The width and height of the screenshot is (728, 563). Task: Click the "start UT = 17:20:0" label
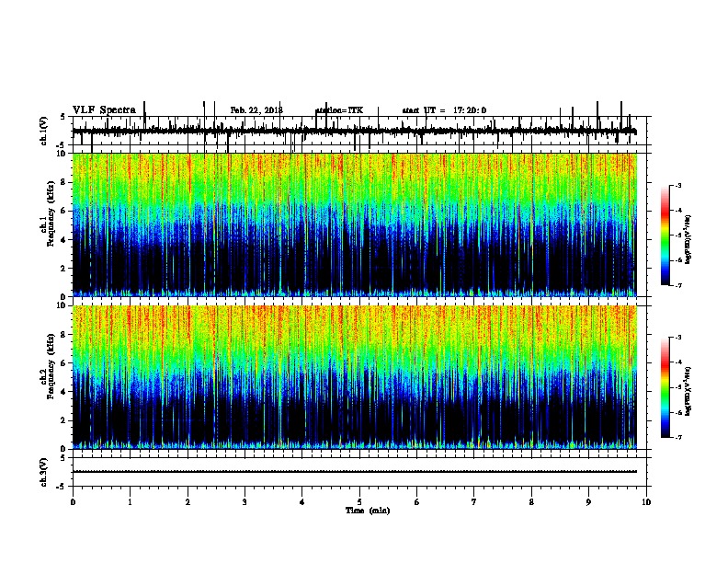444,110
